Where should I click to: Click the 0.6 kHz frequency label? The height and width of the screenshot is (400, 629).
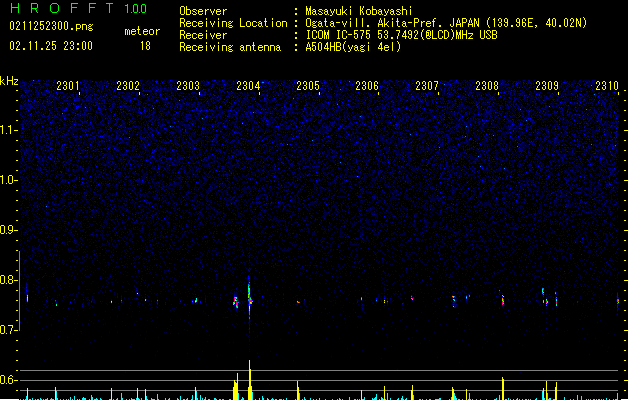click(x=7, y=380)
